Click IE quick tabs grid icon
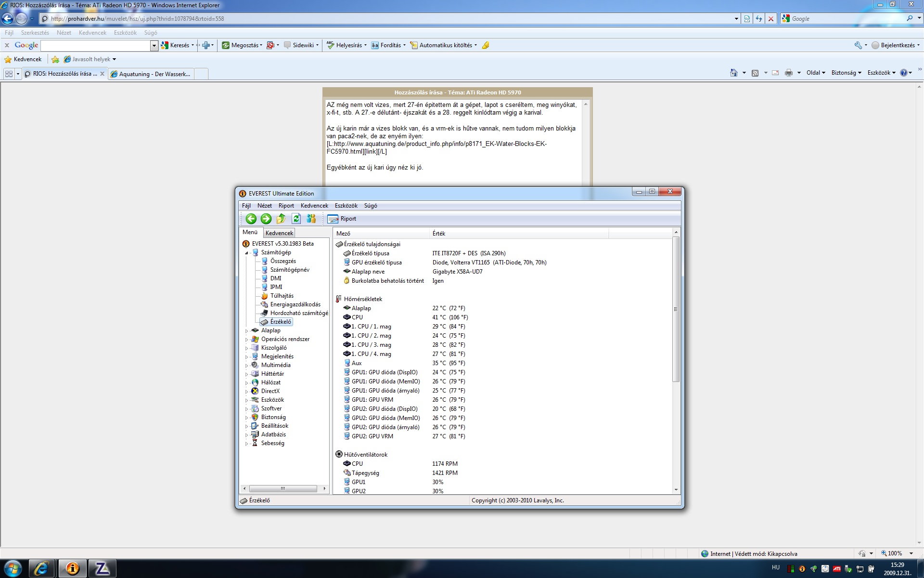 (9, 74)
